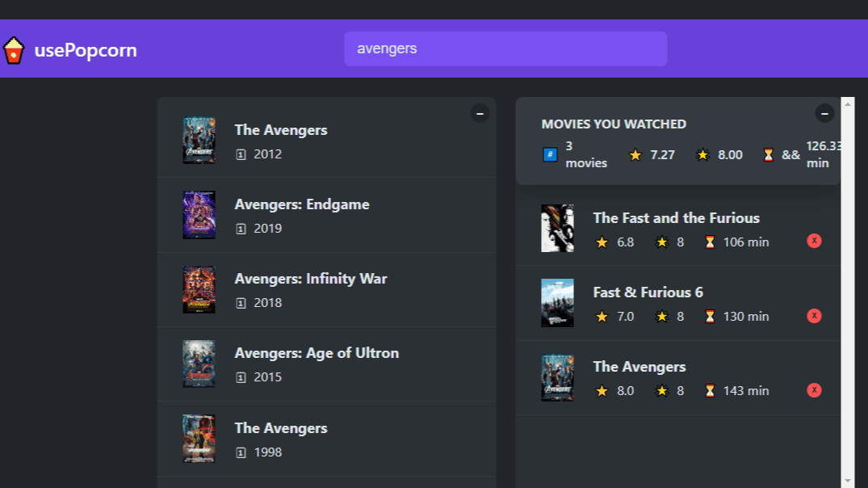Click the MOVIES YOU WATCHED heading
Screen dimensions: 868x488
click(614, 124)
